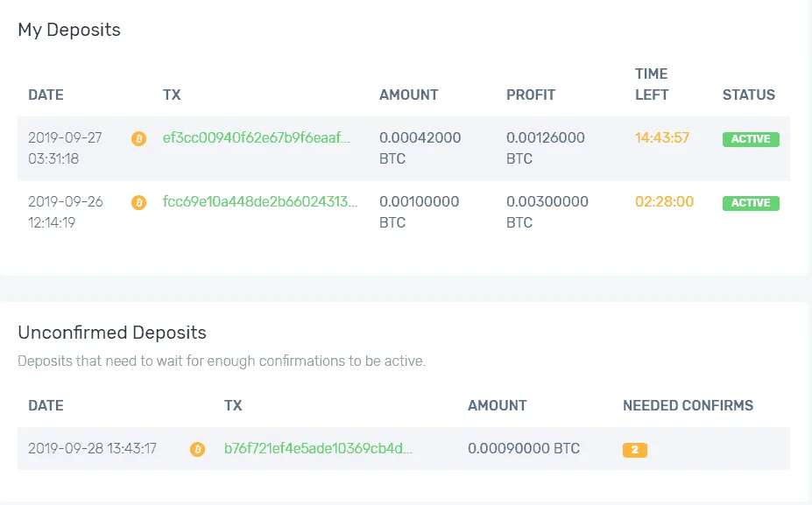This screenshot has height=505, width=812.
Task: Click TIME LEFT column header
Action: 652,84
